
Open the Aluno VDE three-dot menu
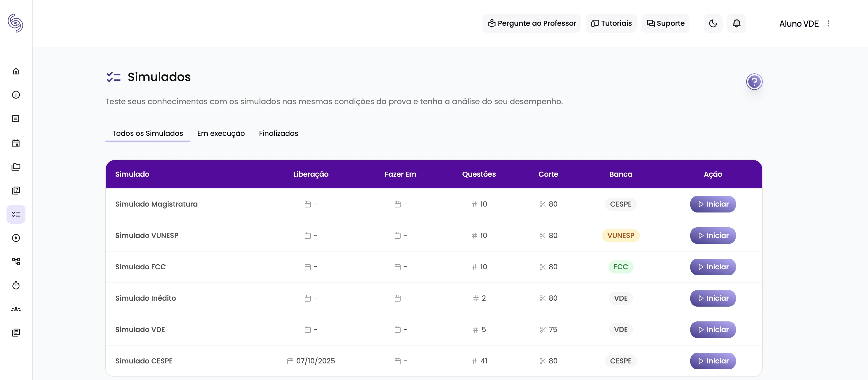[828, 23]
